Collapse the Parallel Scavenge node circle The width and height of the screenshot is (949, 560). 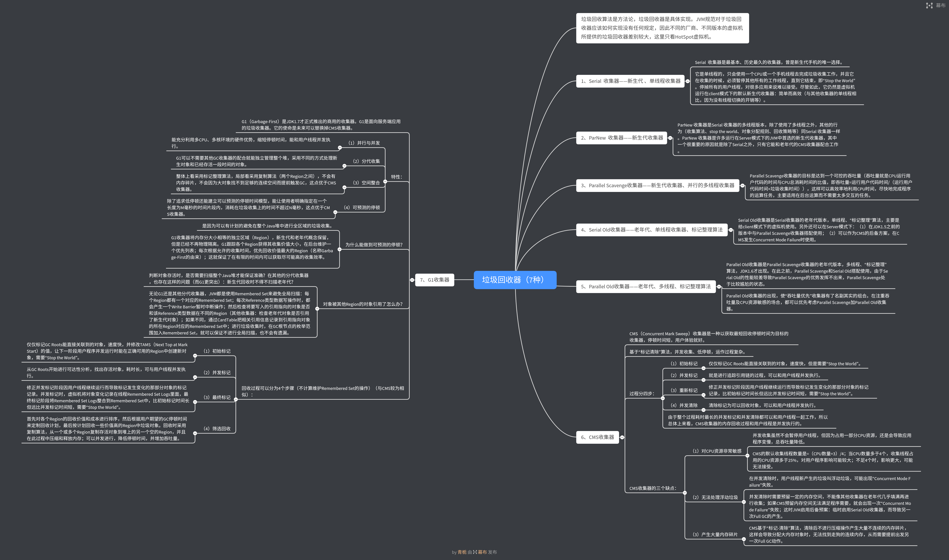pyautogui.click(x=742, y=185)
